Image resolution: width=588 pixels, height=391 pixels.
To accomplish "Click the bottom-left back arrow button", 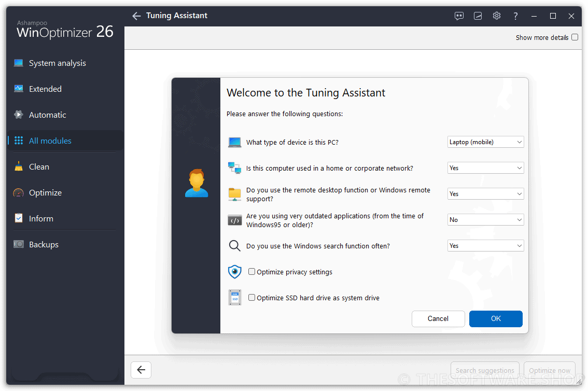I will point(141,370).
